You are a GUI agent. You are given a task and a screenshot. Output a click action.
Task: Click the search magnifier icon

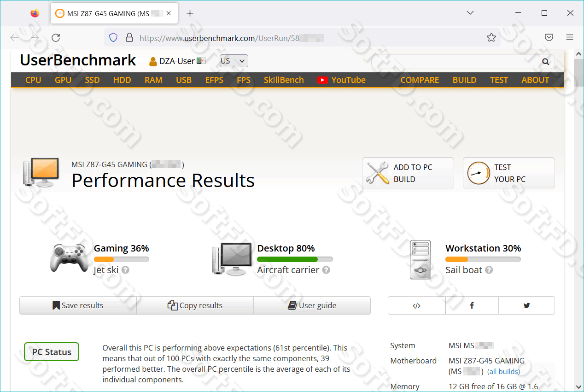(545, 61)
